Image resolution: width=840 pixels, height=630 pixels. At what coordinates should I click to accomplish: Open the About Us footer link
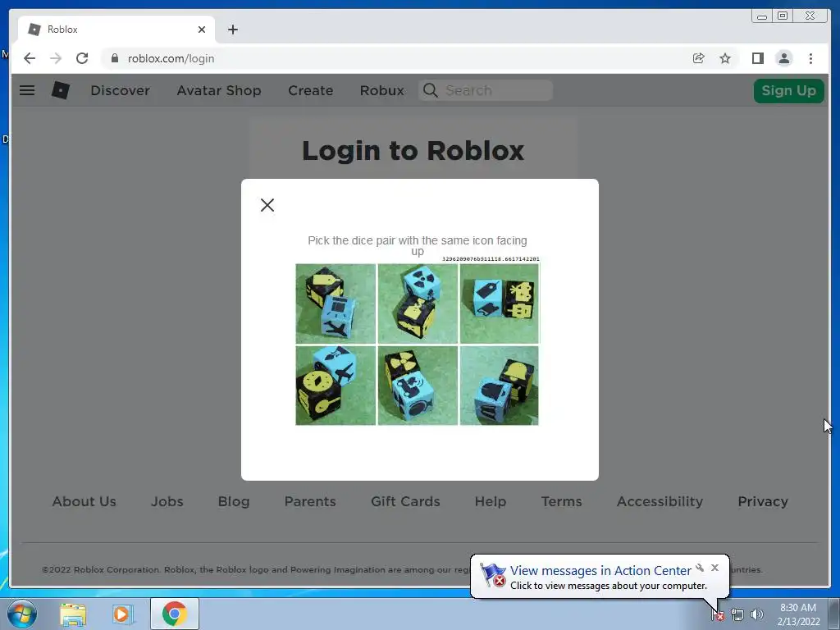[x=84, y=501]
